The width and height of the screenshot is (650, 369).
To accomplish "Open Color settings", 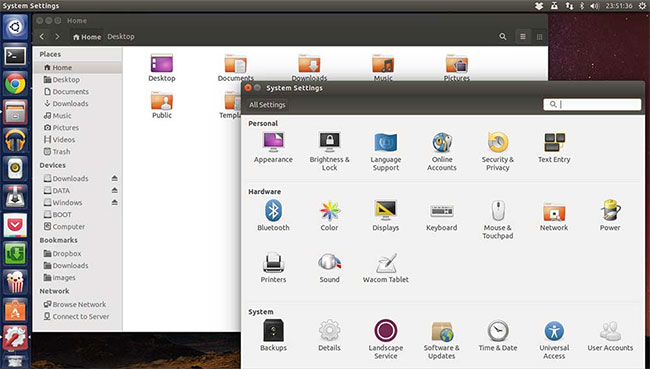I will pos(330,216).
